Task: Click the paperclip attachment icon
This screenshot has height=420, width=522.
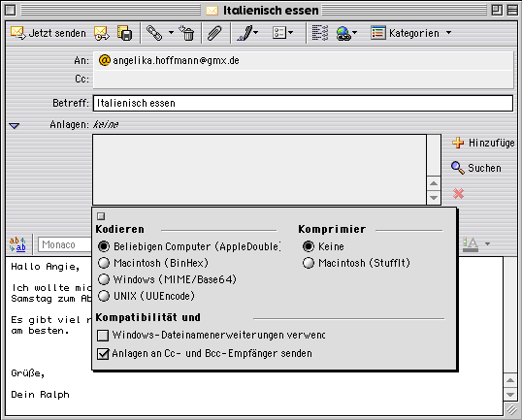Action: click(x=214, y=33)
